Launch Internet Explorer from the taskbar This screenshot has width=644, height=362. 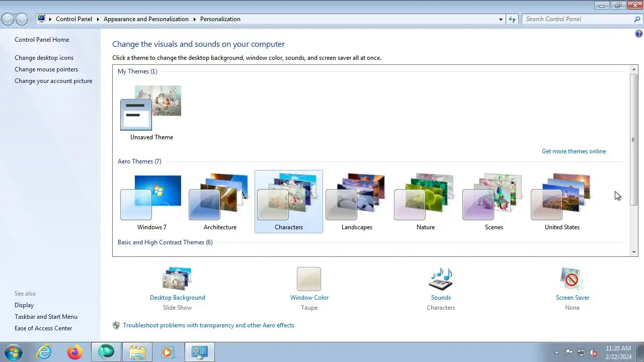click(44, 352)
